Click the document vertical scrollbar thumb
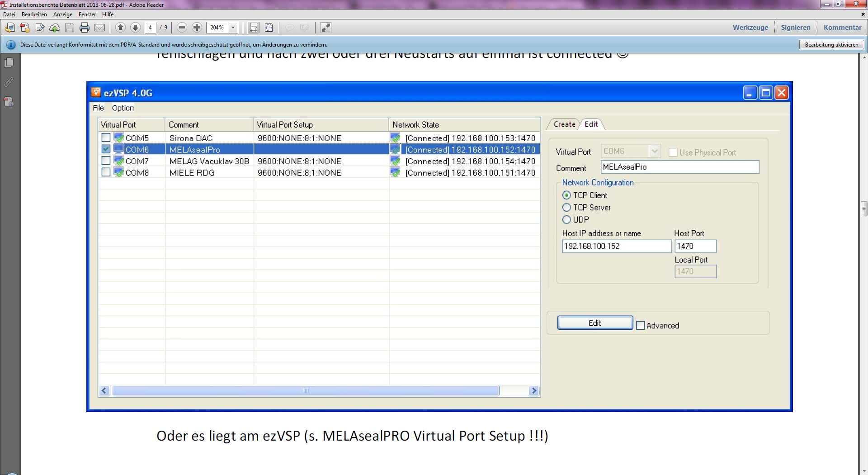Image resolution: width=868 pixels, height=475 pixels. (x=864, y=209)
